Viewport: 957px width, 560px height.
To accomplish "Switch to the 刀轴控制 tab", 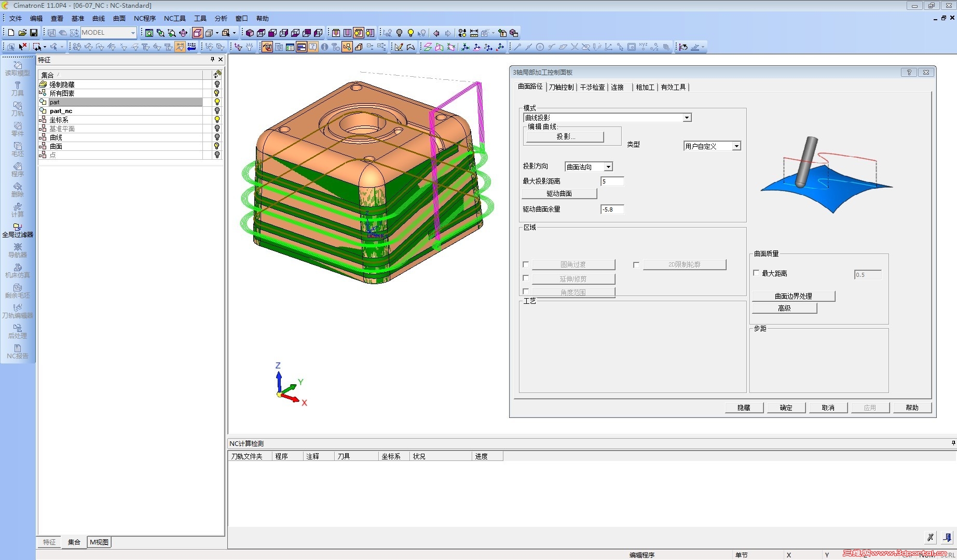I will pyautogui.click(x=561, y=87).
